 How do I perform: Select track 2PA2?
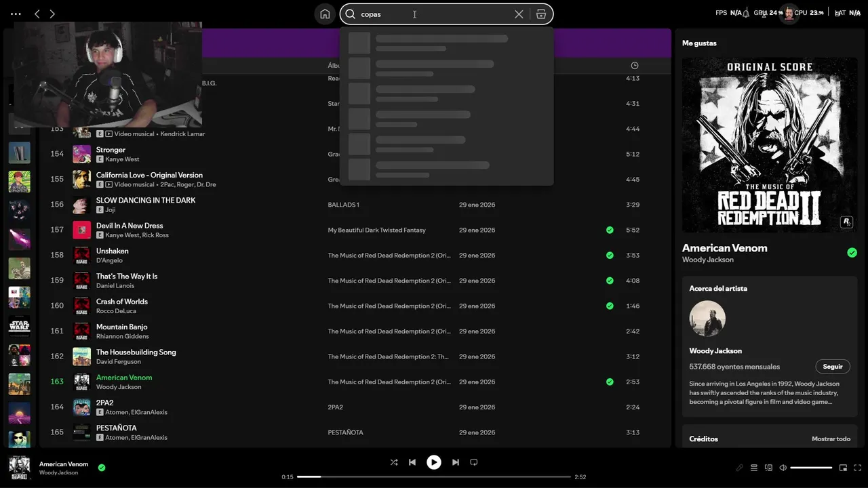104,403
